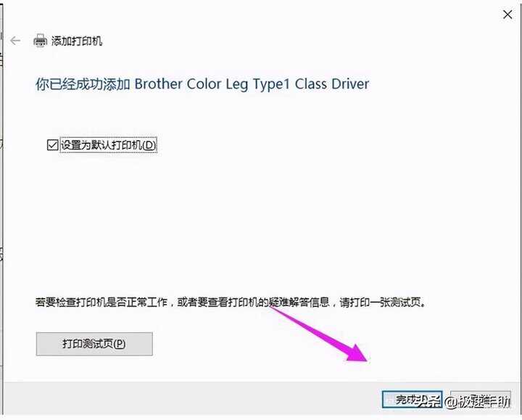Click the 头条 watermark logo text
The image size is (522, 420).
pos(428,402)
